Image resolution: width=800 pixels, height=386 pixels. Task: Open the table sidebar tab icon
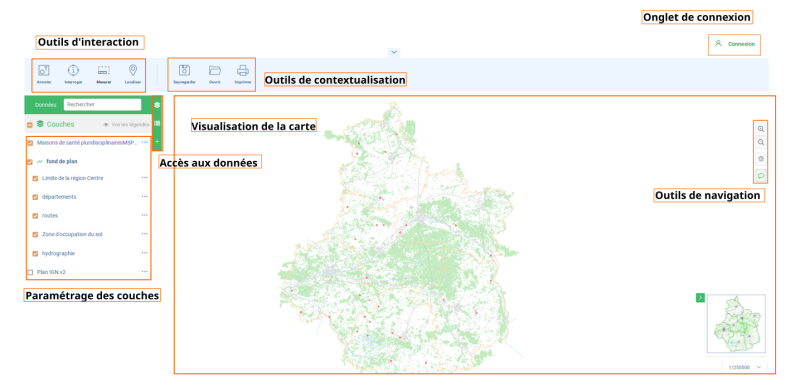coord(157,123)
